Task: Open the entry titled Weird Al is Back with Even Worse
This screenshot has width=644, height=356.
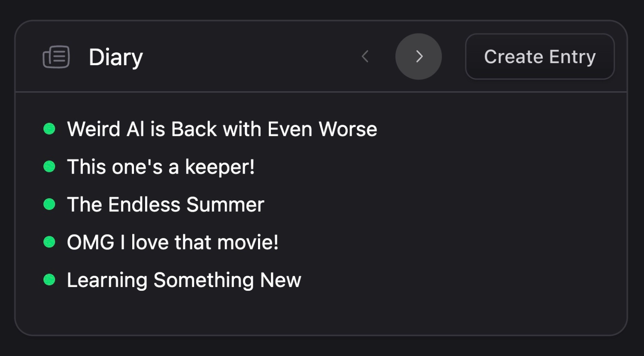Action: pyautogui.click(x=222, y=129)
